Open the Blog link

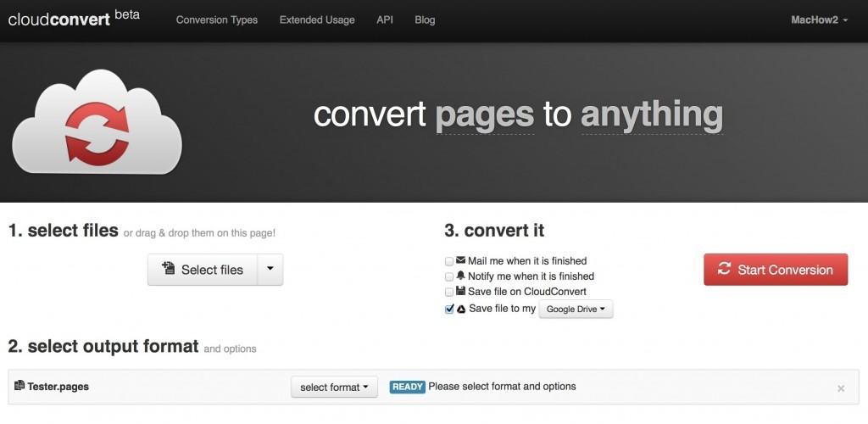coord(425,20)
